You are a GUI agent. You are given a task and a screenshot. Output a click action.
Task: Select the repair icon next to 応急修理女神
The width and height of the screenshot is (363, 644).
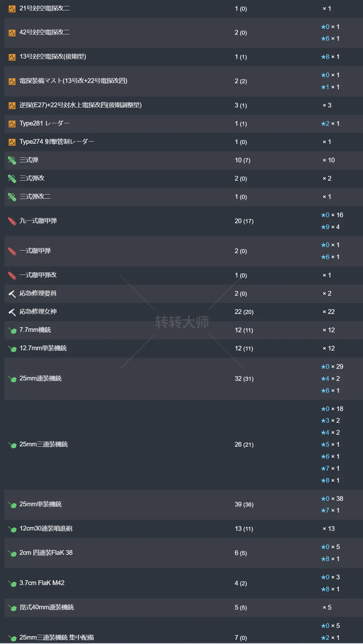pos(12,312)
